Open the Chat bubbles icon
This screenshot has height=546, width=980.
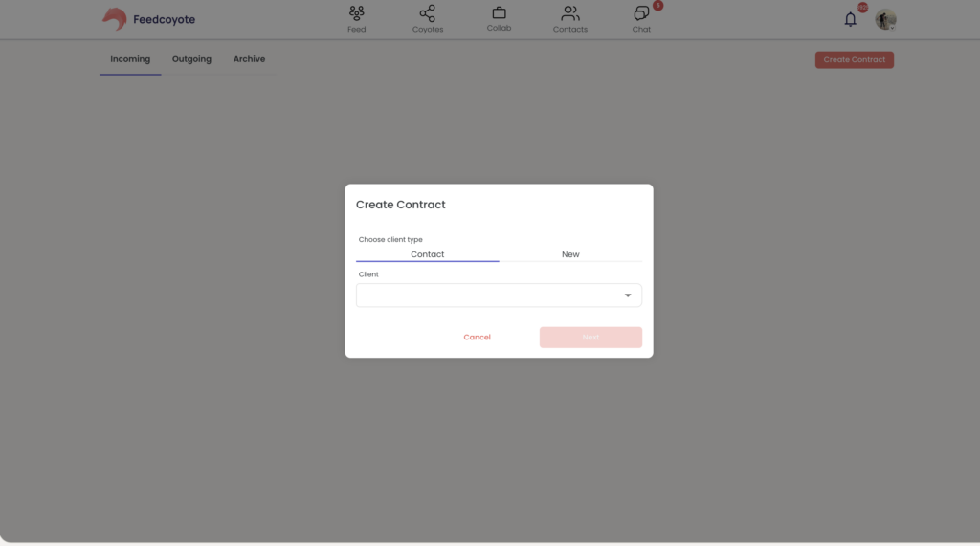(x=641, y=13)
